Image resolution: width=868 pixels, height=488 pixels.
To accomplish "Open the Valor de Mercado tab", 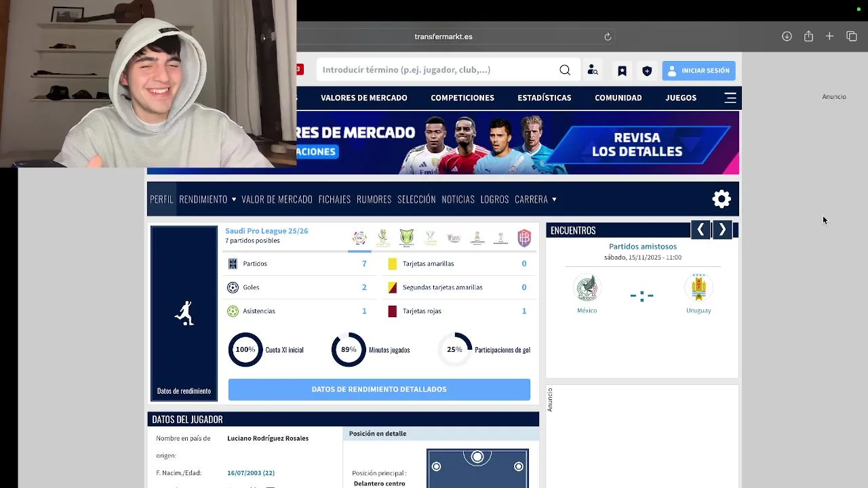I will coord(277,199).
